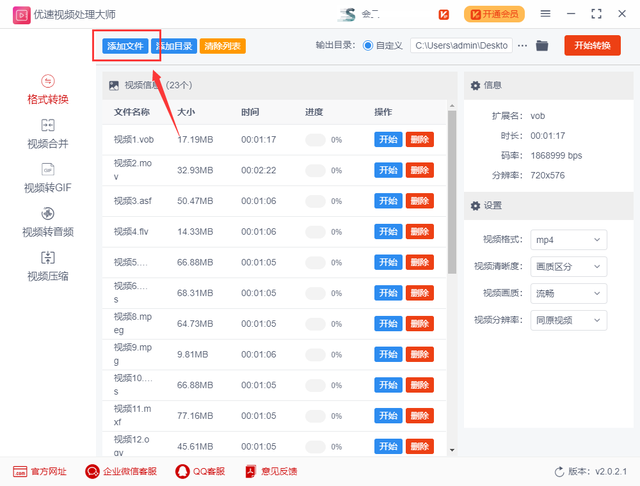Click the file list vertical scrollbar thumb
640x486 pixels.
(x=451, y=192)
